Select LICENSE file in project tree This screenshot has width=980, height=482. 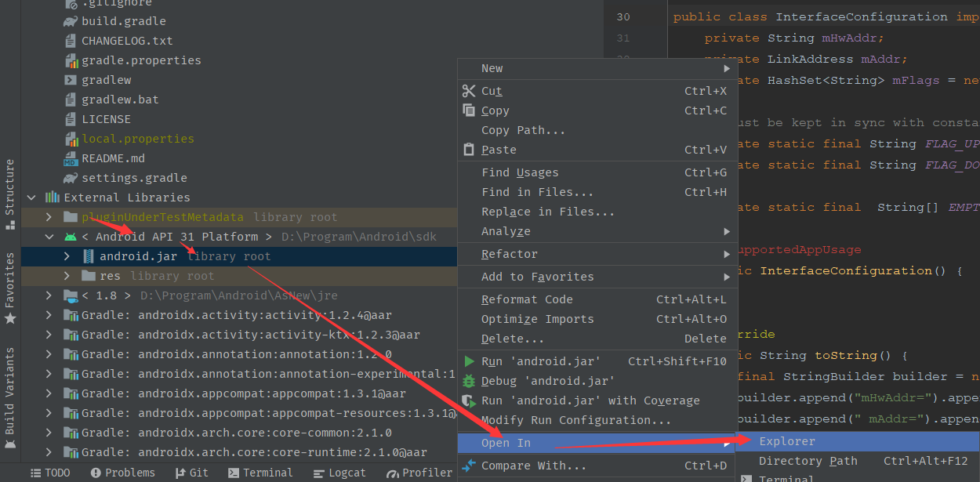pos(106,119)
